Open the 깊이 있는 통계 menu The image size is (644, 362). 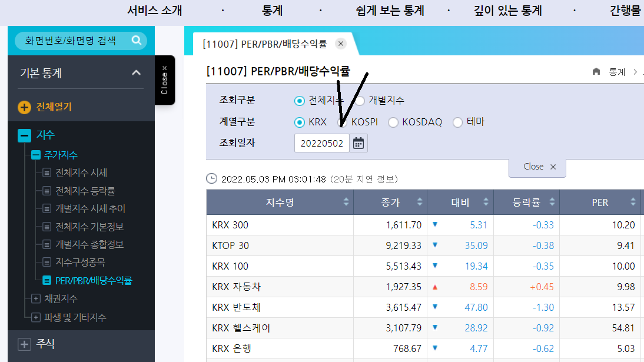point(507,11)
